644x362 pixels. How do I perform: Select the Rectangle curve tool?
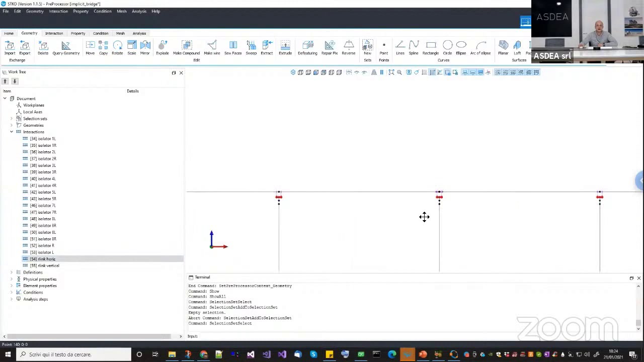click(x=431, y=48)
